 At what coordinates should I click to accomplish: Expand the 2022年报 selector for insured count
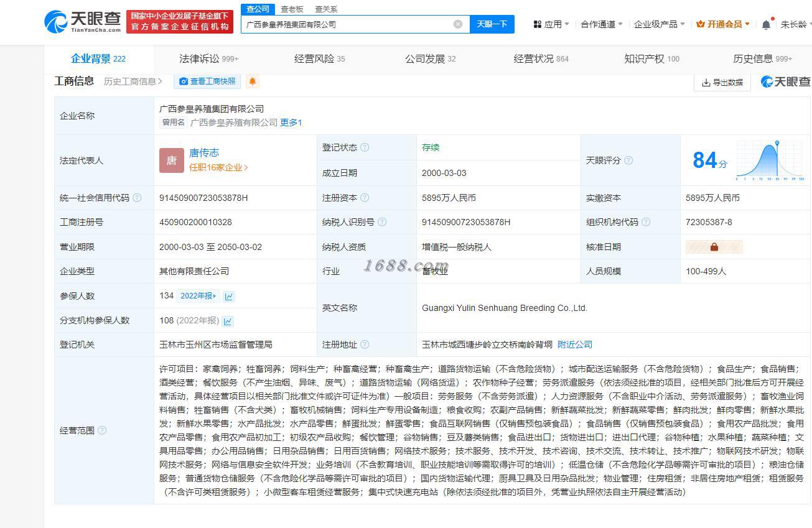pyautogui.click(x=198, y=296)
